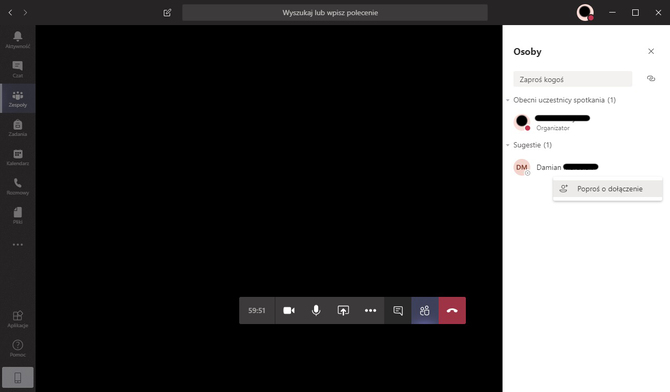Open more actions in meeting toolbar

(370, 310)
